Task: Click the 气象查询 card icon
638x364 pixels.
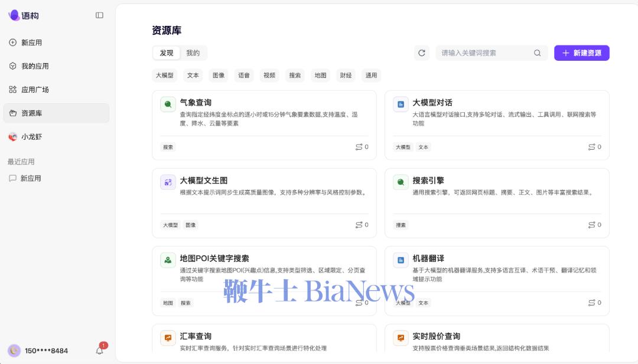Action: click(168, 104)
